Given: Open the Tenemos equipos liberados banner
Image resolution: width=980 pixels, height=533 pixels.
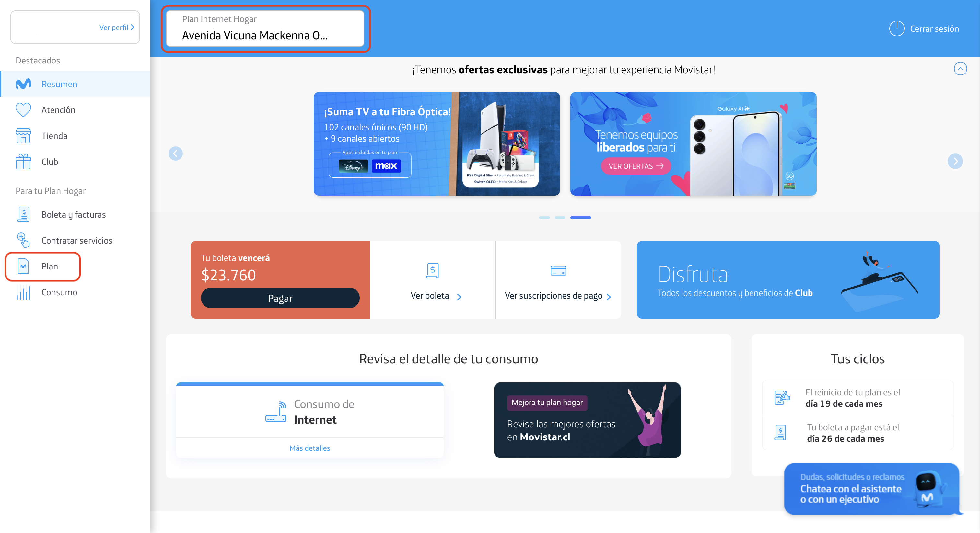Looking at the screenshot, I should pos(693,144).
